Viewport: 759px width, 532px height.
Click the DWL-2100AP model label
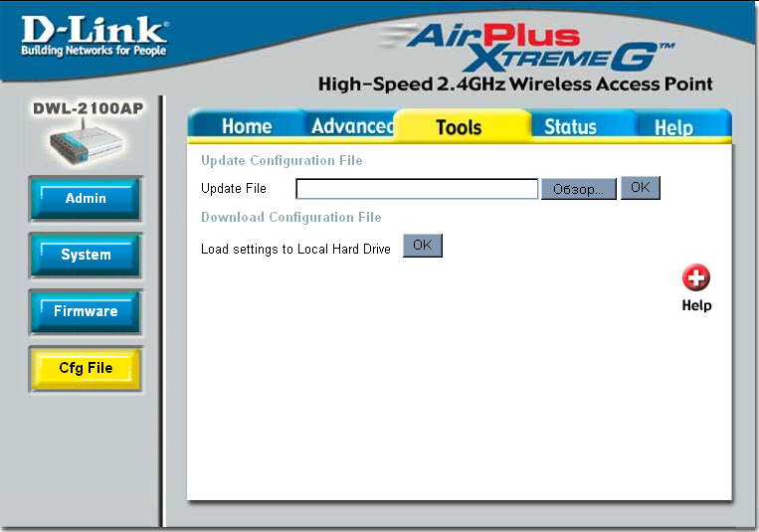coord(89,108)
